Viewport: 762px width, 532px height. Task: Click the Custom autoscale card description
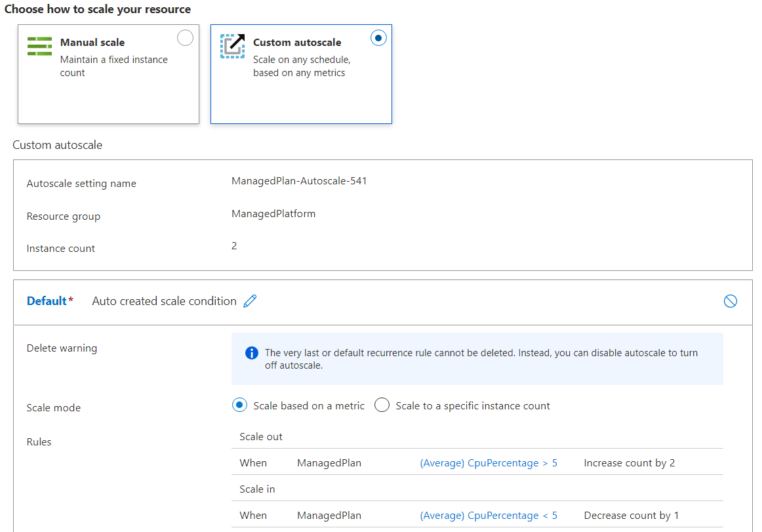coord(302,66)
